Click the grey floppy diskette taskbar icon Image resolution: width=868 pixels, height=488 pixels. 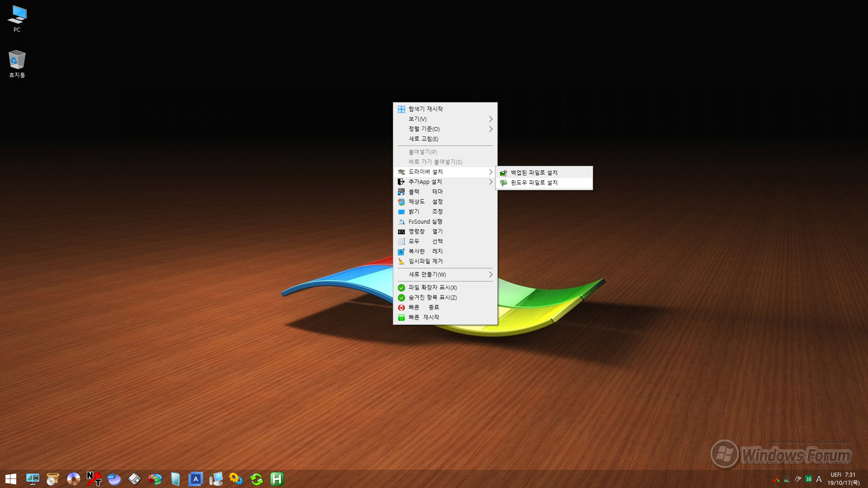[134, 479]
